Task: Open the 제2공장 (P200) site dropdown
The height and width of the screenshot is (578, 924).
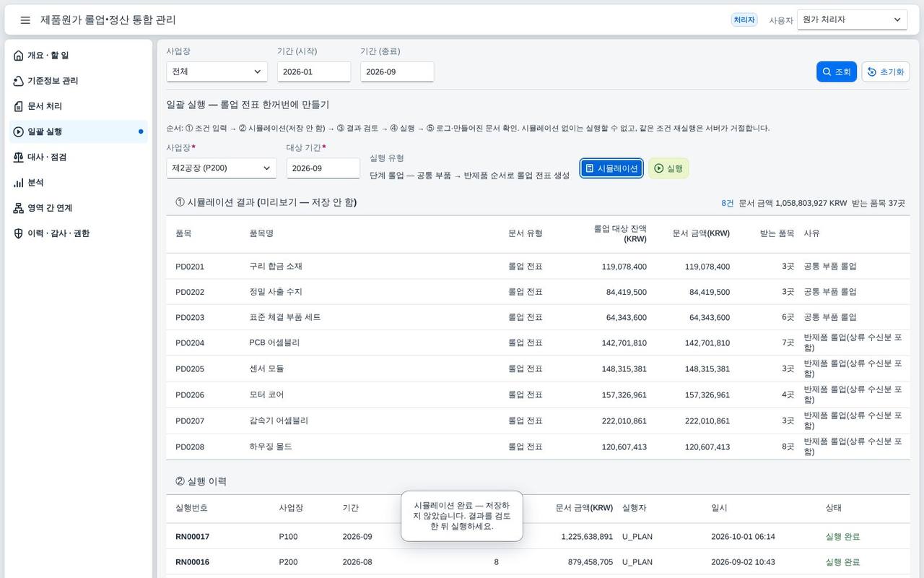Action: tap(222, 168)
